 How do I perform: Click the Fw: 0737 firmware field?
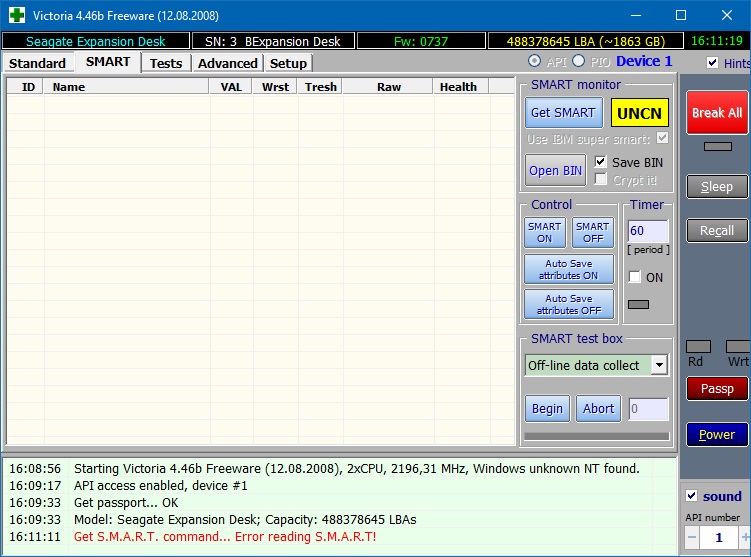pos(421,41)
